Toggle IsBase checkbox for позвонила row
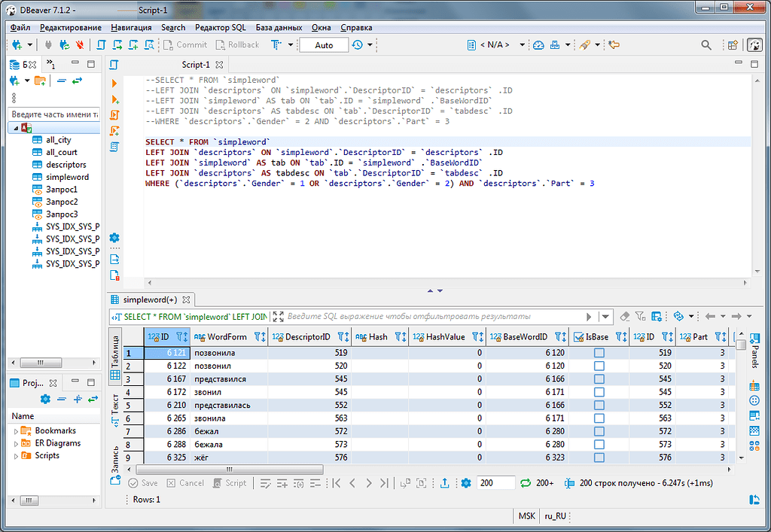771x532 pixels. (599, 353)
